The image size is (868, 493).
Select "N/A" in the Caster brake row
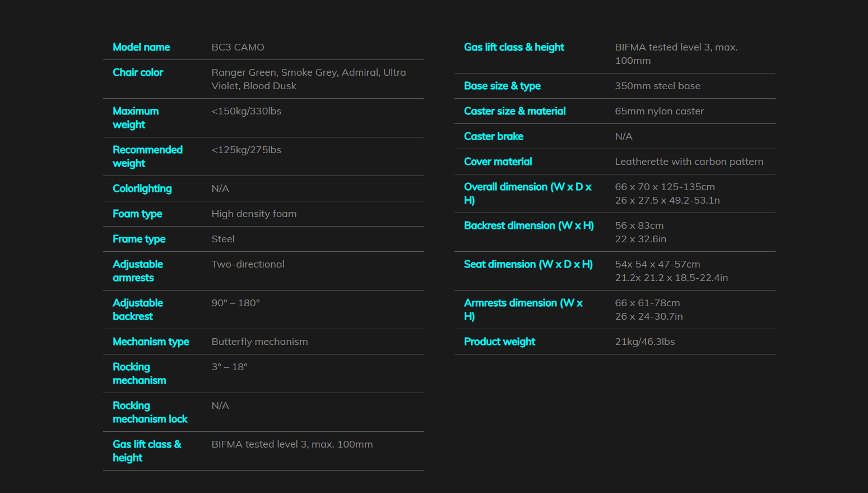coord(624,136)
